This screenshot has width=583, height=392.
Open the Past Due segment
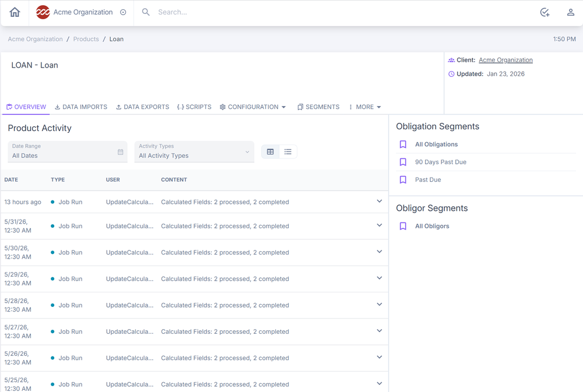[428, 180]
